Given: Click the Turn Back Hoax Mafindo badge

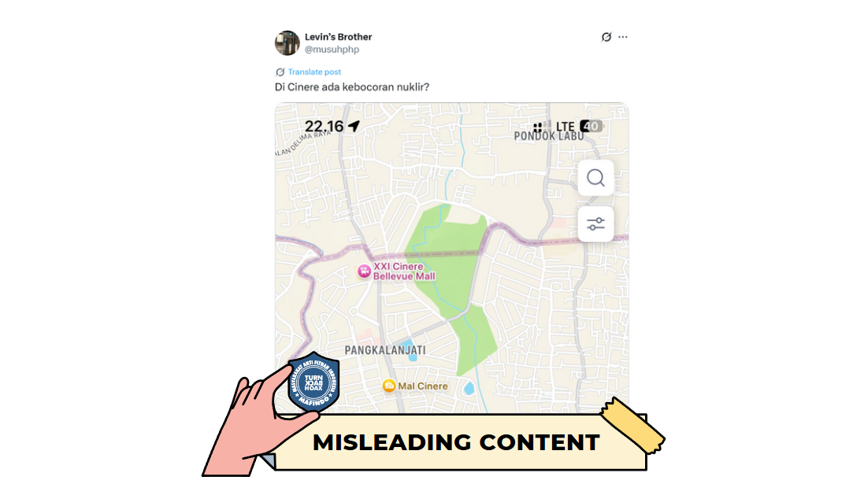Looking at the screenshot, I should (313, 382).
